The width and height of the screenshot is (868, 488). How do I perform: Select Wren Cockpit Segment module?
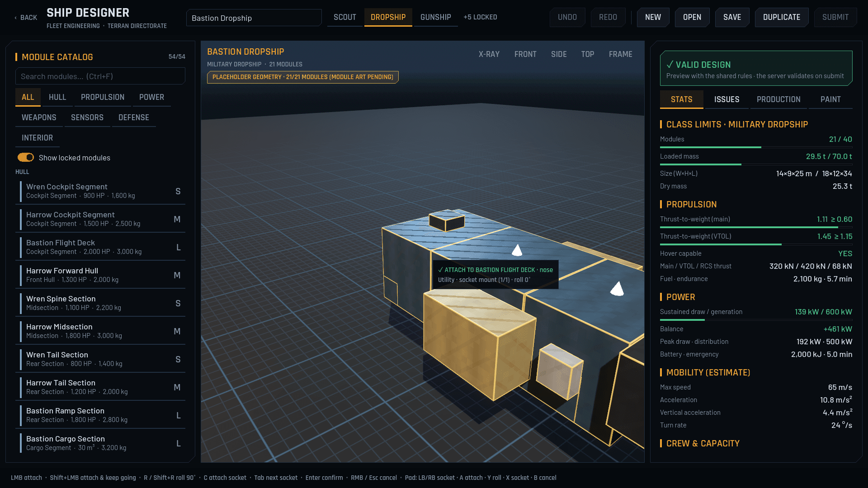(100, 191)
